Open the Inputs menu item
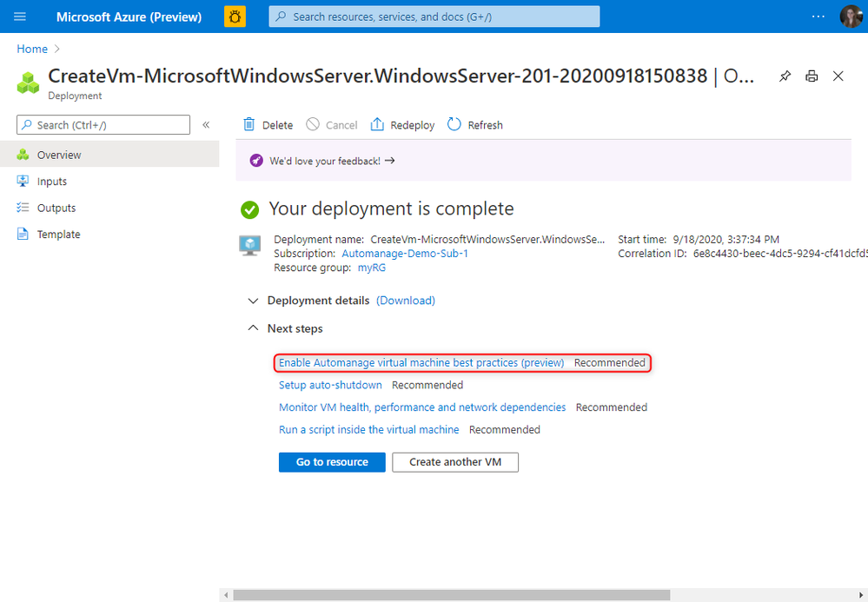This screenshot has height=602, width=868. coord(109,182)
